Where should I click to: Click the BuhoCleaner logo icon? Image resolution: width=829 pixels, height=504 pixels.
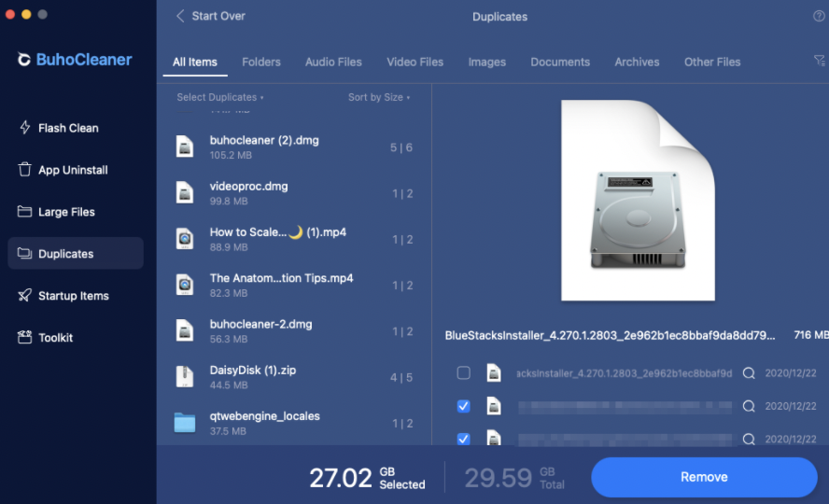[23, 59]
